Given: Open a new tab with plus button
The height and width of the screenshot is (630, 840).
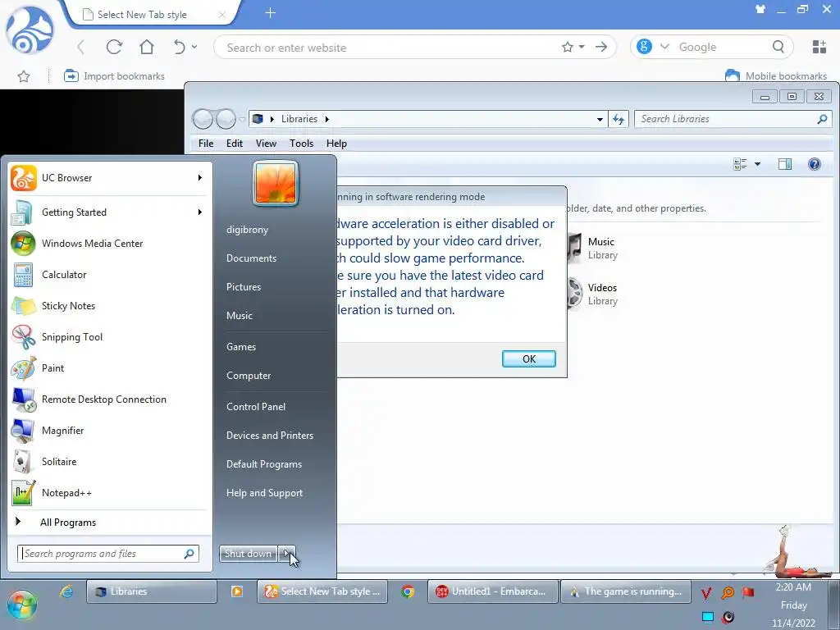Looking at the screenshot, I should 271,13.
